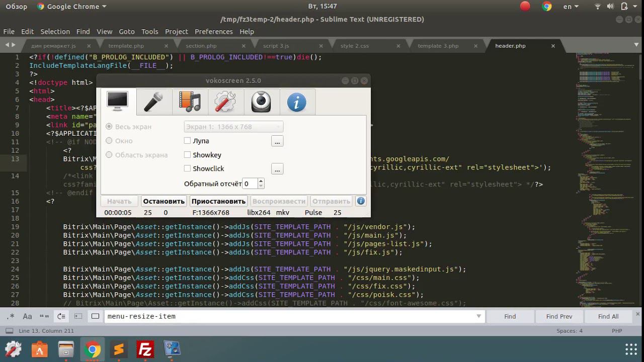Click the Find button
The width and height of the screenshot is (644, 362).
pos(510,316)
